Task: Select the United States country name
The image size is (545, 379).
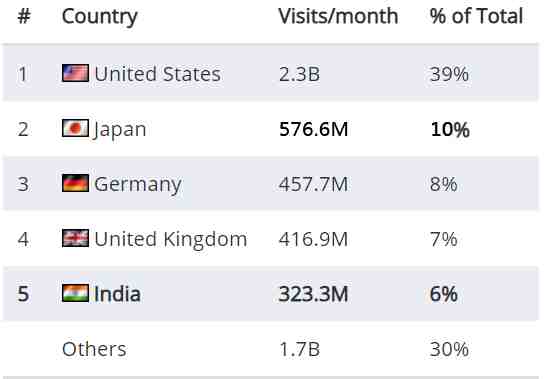Action: 157,74
